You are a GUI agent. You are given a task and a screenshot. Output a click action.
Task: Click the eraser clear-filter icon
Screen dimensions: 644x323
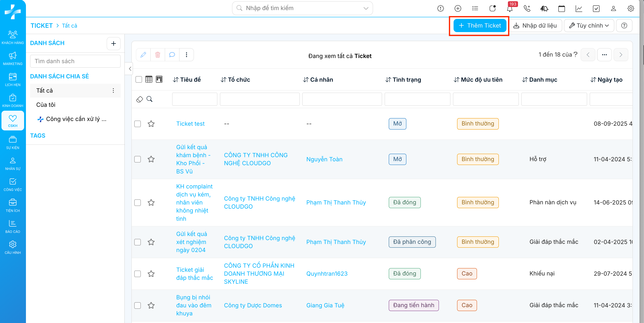pos(140,99)
